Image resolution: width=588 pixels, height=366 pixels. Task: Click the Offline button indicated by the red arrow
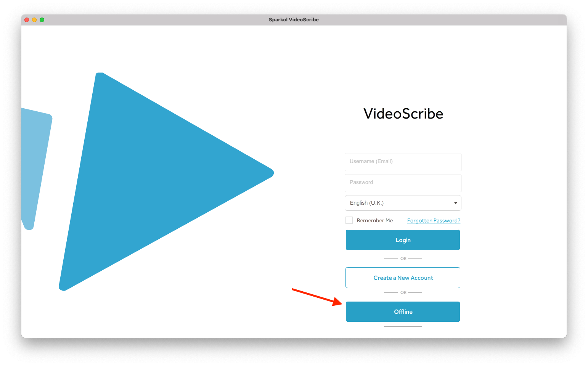click(x=403, y=311)
